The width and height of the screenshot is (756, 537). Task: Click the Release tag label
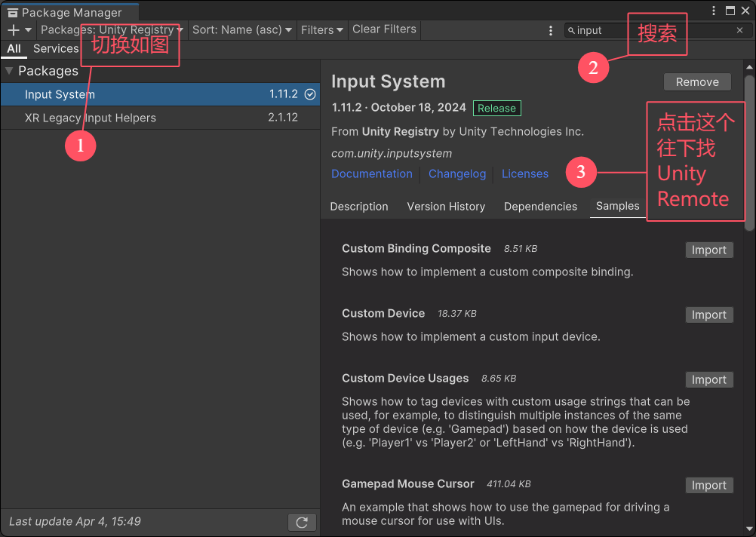497,109
